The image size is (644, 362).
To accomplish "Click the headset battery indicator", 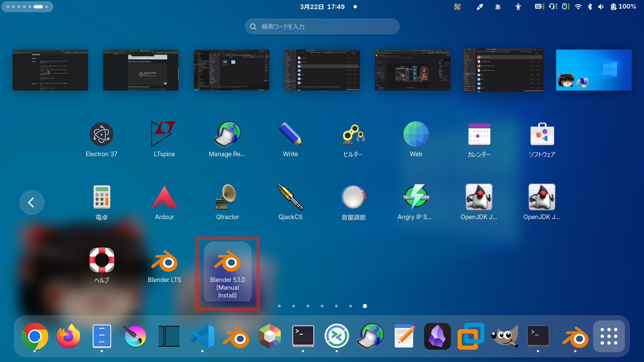I will click(x=553, y=7).
